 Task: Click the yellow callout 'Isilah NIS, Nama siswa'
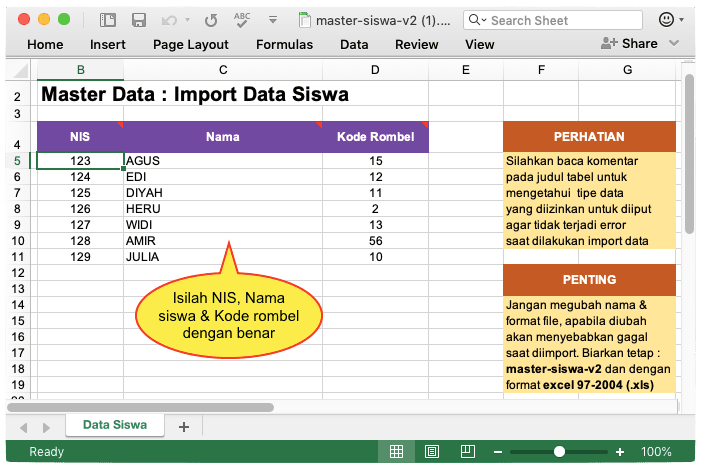click(229, 316)
